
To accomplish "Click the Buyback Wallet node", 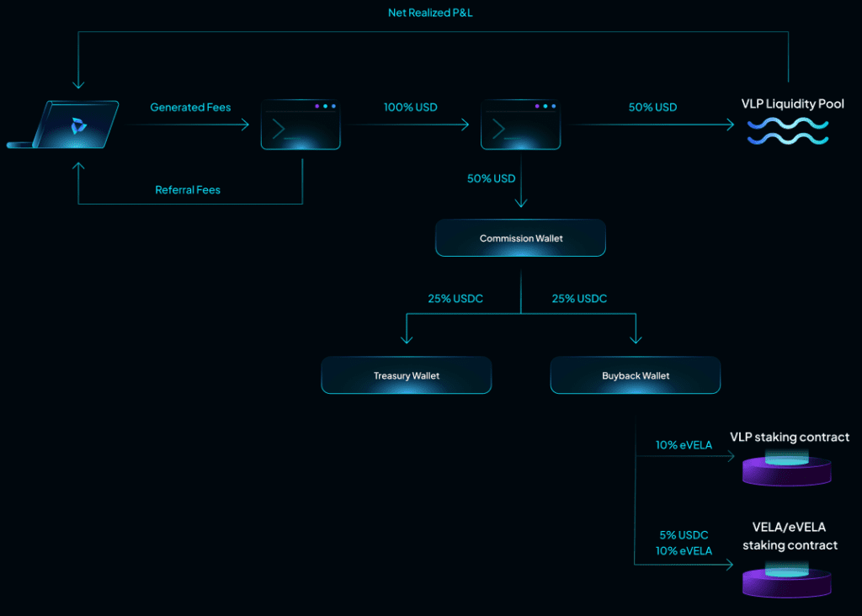I will point(635,375).
